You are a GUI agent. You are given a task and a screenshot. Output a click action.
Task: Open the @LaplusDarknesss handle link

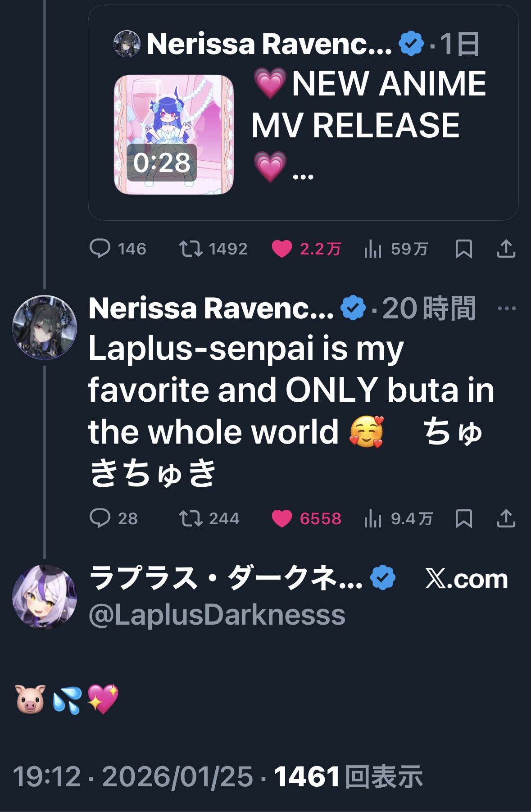point(217,615)
